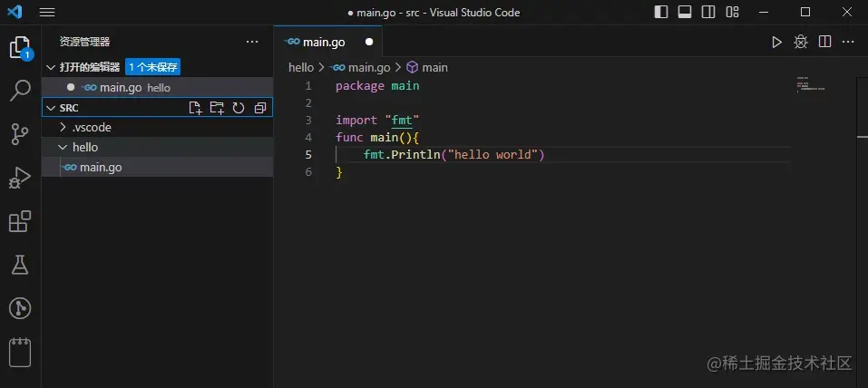Maximize the VS Code window
Image resolution: width=868 pixels, height=388 pixels.
pyautogui.click(x=805, y=12)
